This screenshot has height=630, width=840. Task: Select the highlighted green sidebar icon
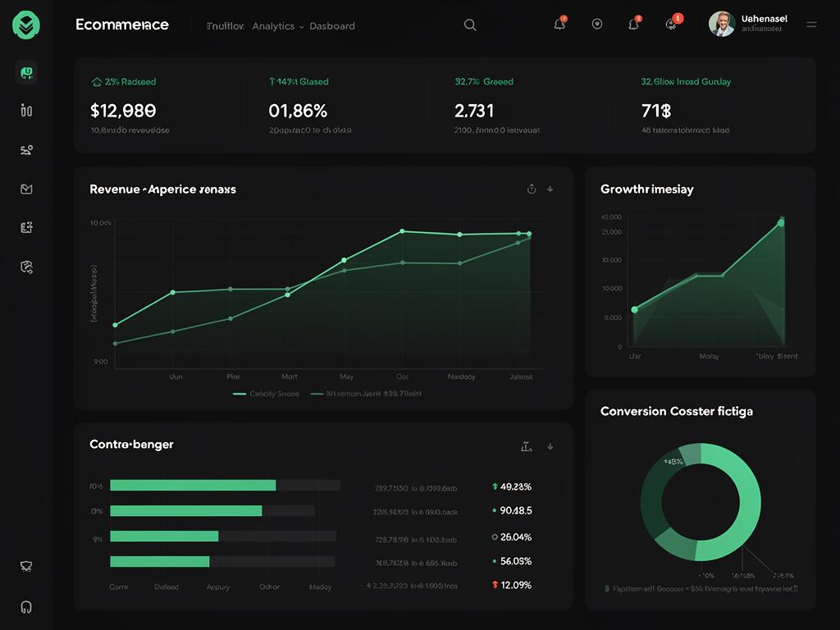(x=26, y=73)
